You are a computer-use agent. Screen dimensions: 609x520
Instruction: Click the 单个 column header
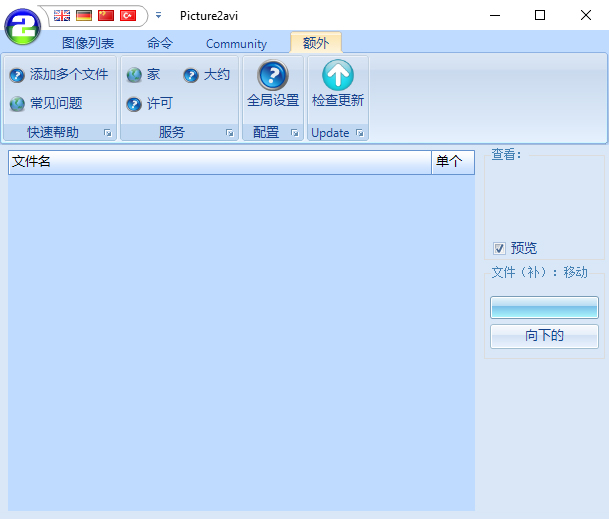pyautogui.click(x=453, y=162)
